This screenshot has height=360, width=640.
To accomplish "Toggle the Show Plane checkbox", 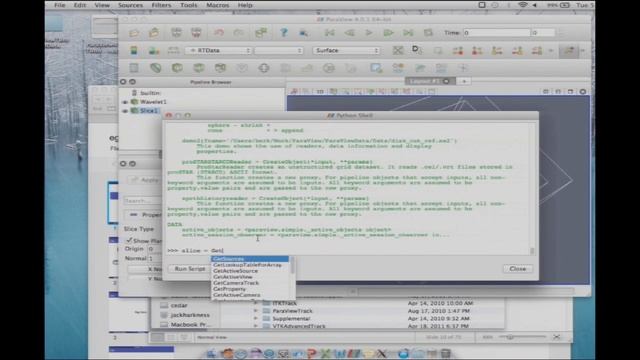I will [x=129, y=240].
